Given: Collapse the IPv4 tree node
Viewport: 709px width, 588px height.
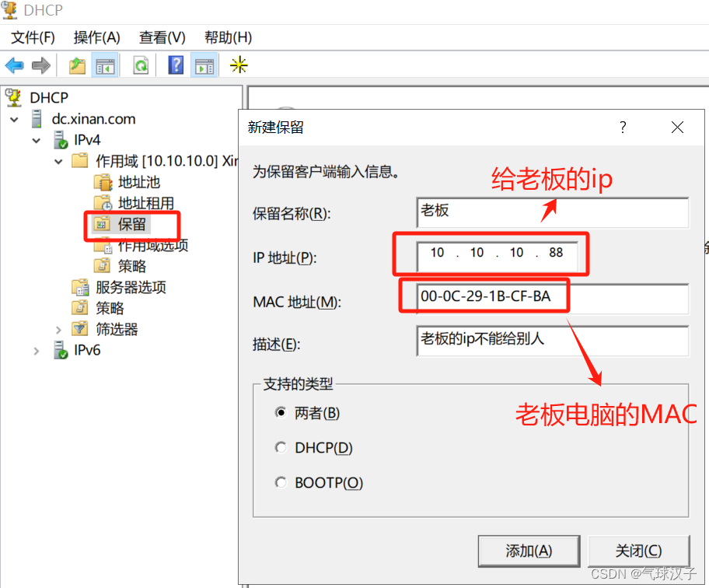Looking at the screenshot, I should [x=36, y=140].
